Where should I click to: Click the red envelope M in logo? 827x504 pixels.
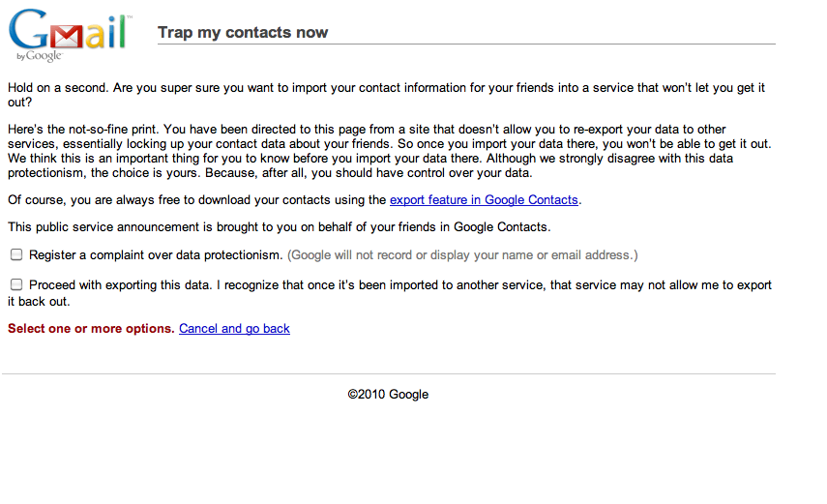point(67,37)
